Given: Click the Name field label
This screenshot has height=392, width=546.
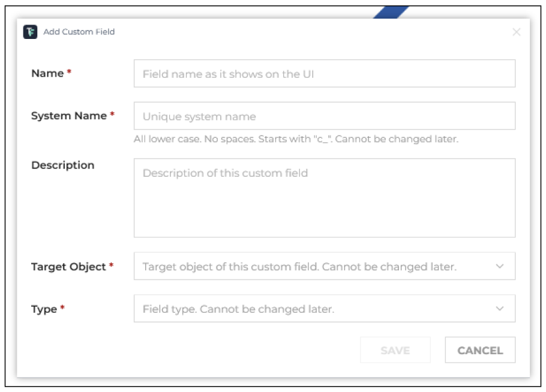Looking at the screenshot, I should click(47, 73).
